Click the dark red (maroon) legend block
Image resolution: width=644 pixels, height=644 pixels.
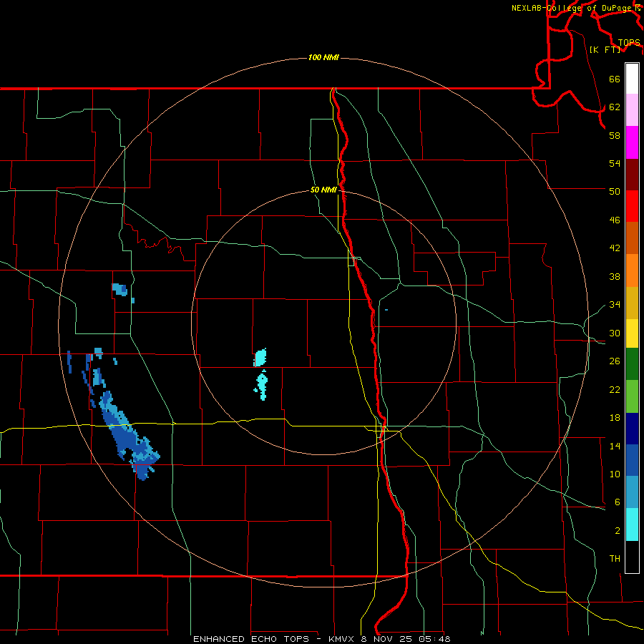[632, 174]
